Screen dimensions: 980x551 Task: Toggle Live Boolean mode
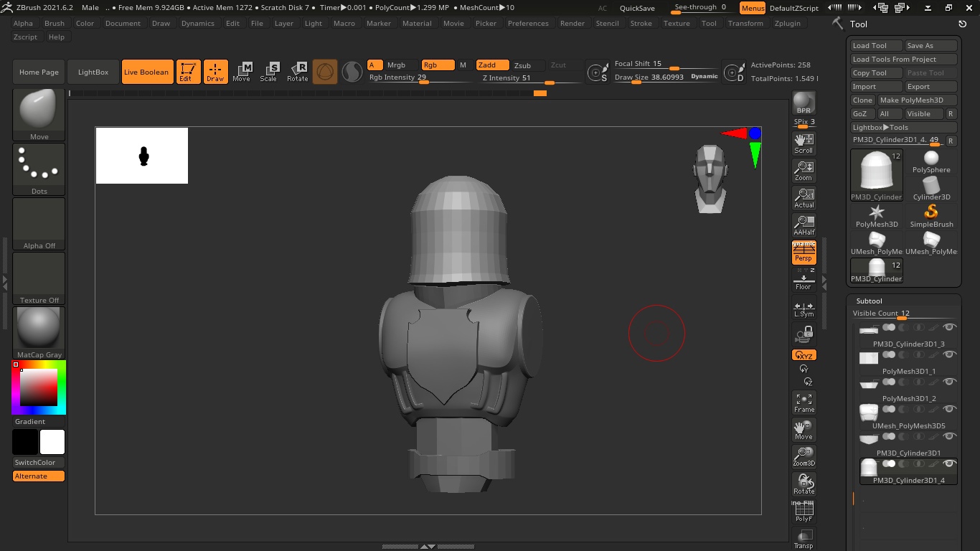click(x=147, y=72)
